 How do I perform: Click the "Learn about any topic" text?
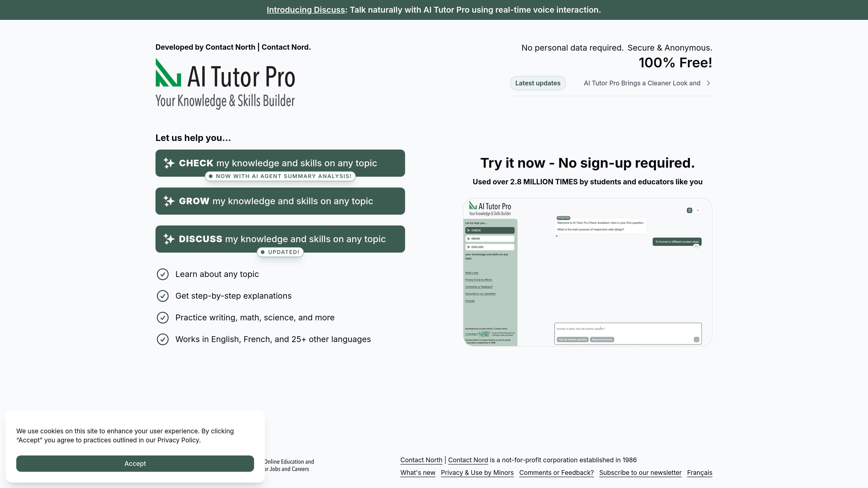point(217,274)
